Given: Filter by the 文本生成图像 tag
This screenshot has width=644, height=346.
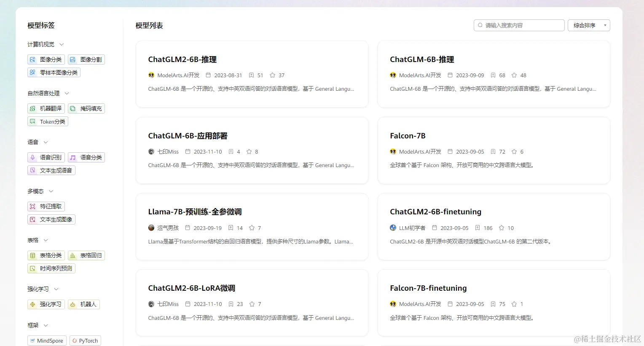Looking at the screenshot, I should pos(51,219).
